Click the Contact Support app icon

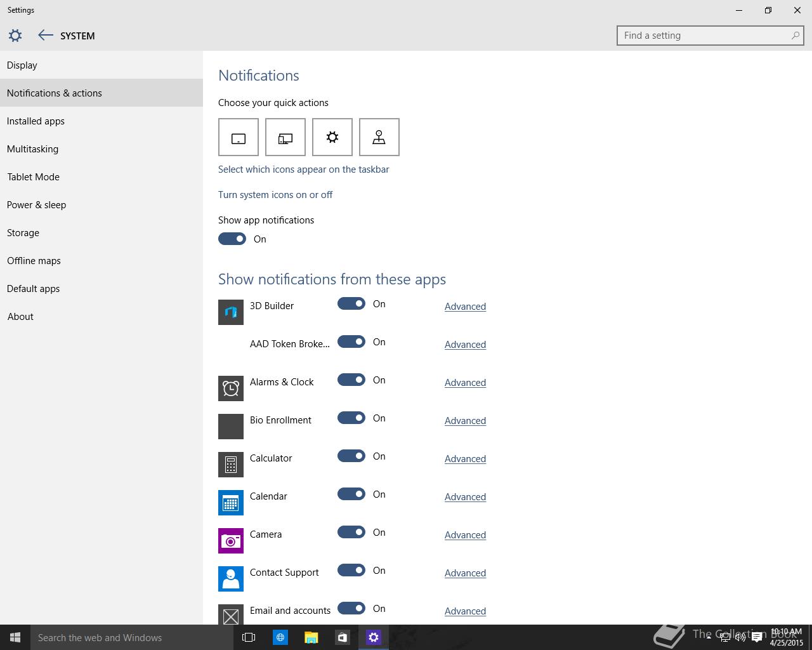pos(231,579)
